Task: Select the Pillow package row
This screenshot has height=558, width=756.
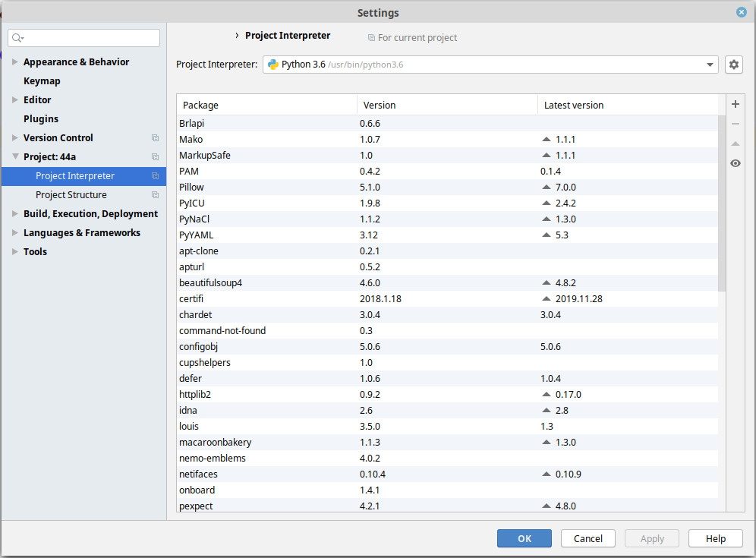Action: pos(447,187)
